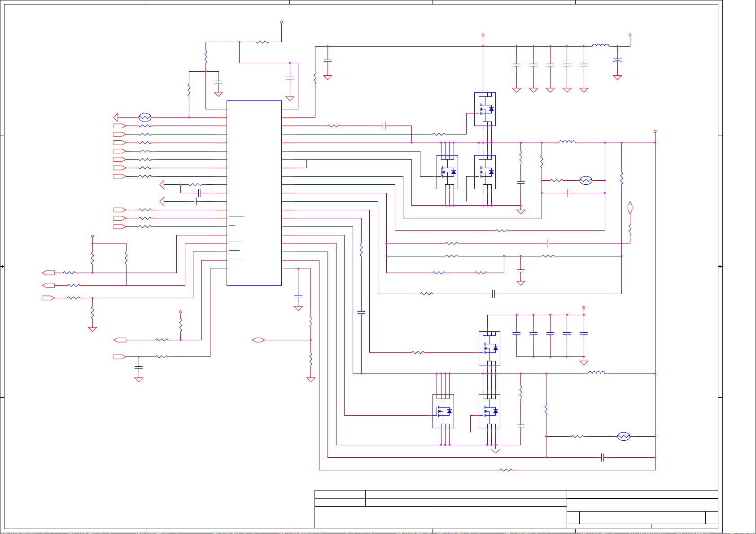The width and height of the screenshot is (756, 534).
Task: Click the inductor on the lower phase output line
Action: tap(596, 373)
